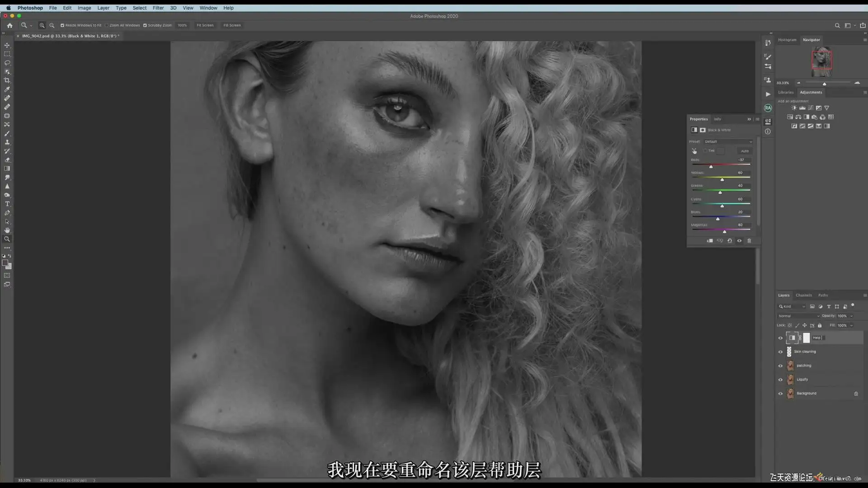Click the Fill Screen button

point(232,25)
